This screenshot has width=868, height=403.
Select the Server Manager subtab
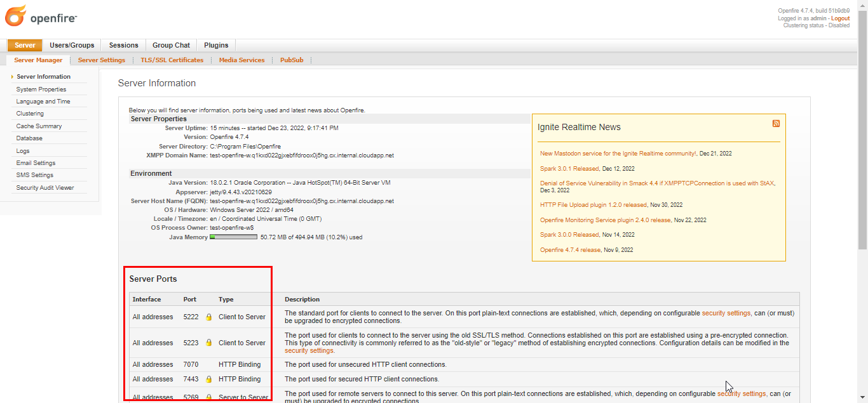coord(38,60)
